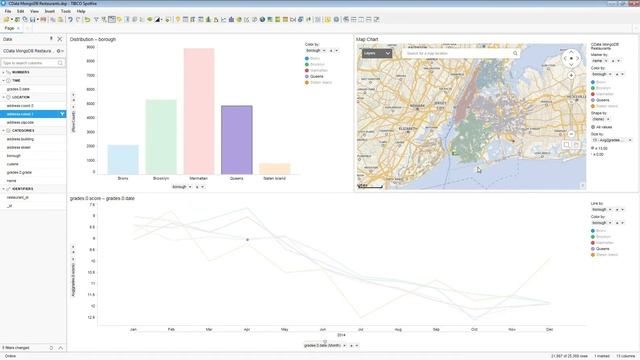Open the Edit menu

click(x=20, y=11)
